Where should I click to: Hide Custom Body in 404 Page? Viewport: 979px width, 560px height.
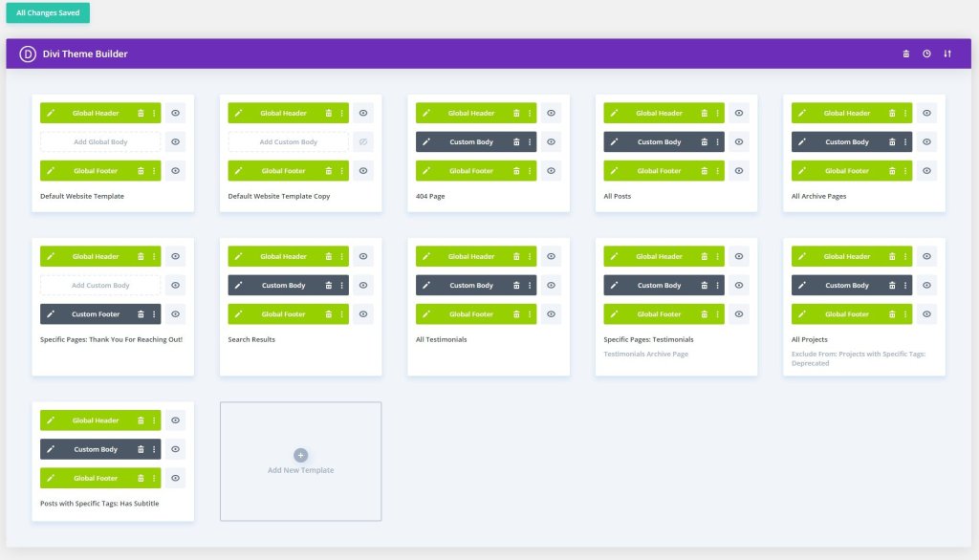tap(552, 141)
